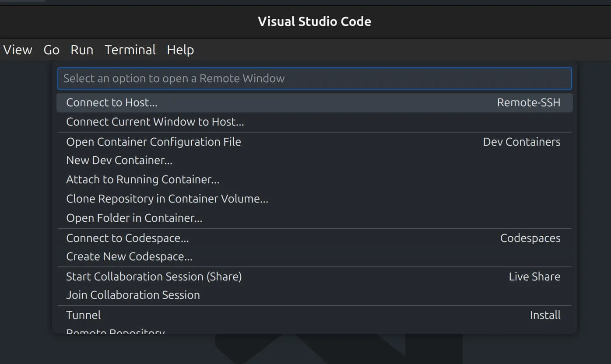Viewport: 611px width, 364px height.
Task: Click the Visual Studio Code title bar
Action: pos(314,21)
